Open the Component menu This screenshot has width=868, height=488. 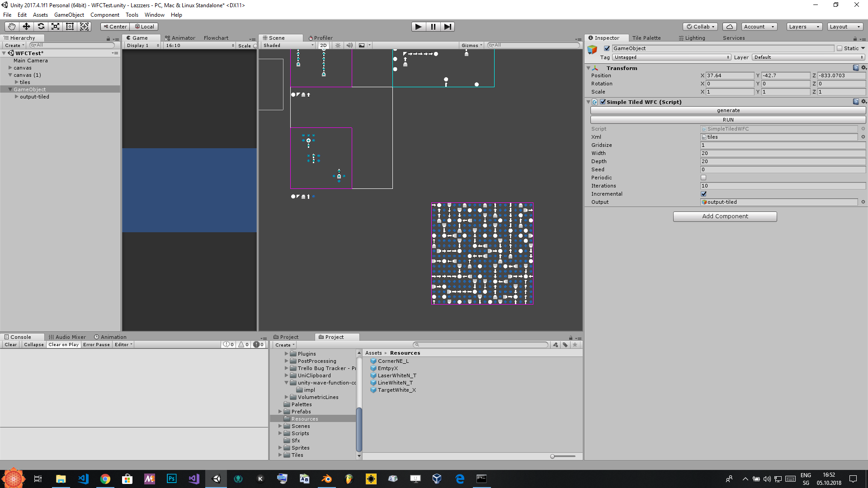(105, 15)
